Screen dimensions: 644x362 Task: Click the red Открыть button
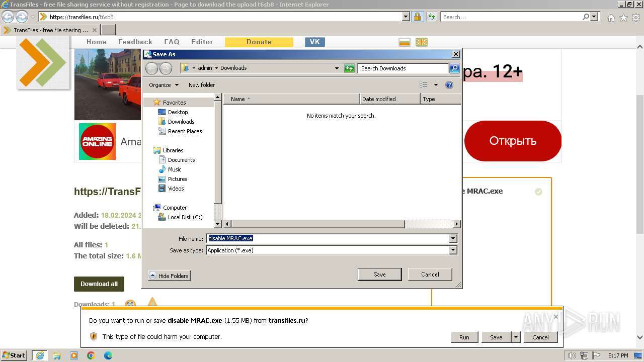(x=513, y=141)
